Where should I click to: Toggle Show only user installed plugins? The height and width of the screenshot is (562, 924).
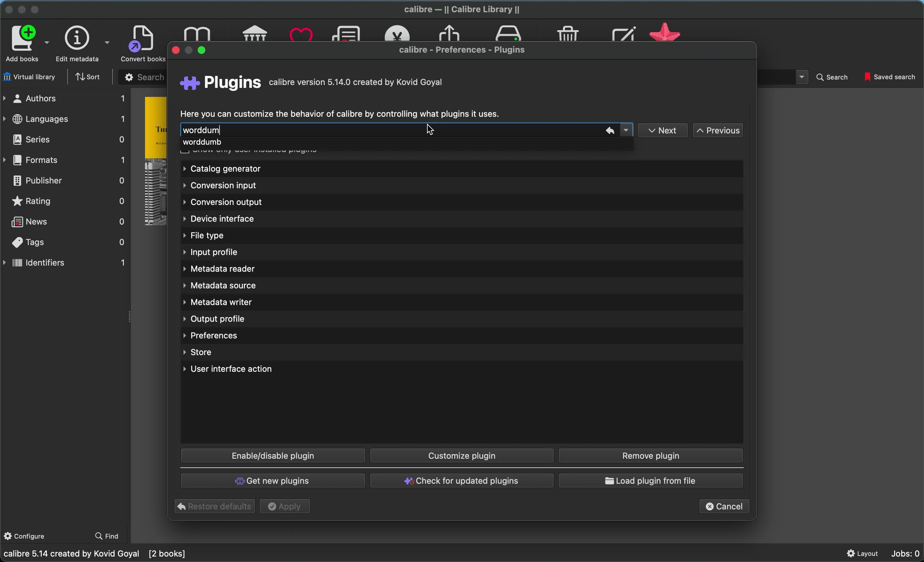(185, 150)
